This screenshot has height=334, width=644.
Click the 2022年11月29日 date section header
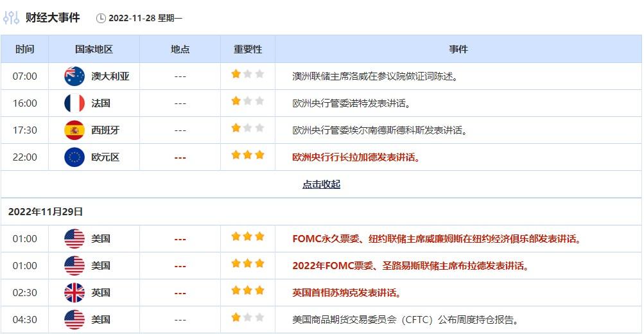point(46,212)
